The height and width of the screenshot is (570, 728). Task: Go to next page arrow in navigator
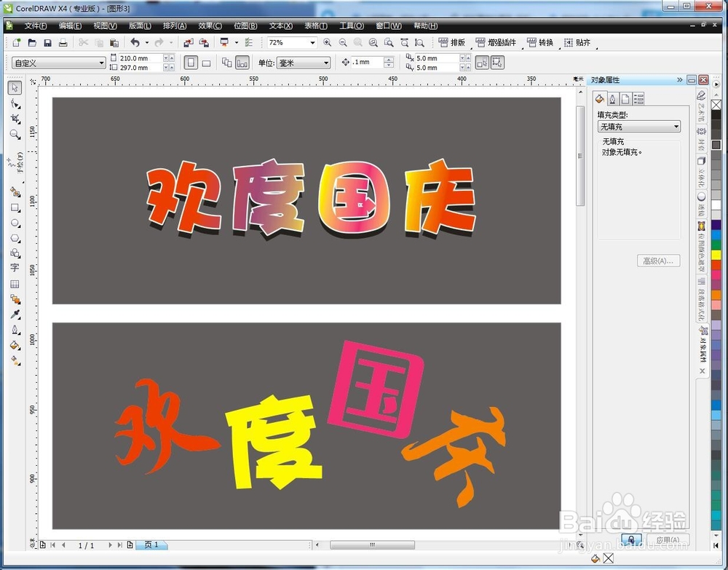[110, 545]
